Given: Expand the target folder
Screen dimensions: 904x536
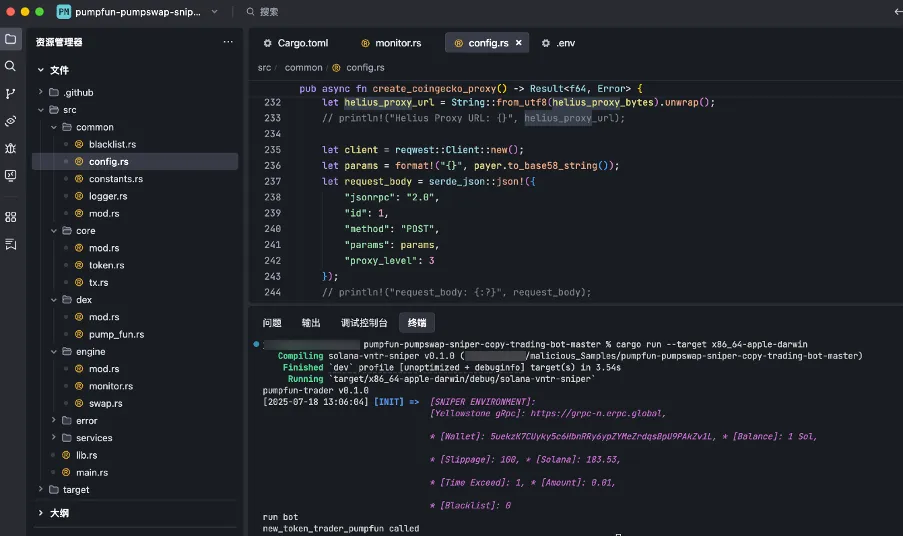Looking at the screenshot, I should [76, 490].
